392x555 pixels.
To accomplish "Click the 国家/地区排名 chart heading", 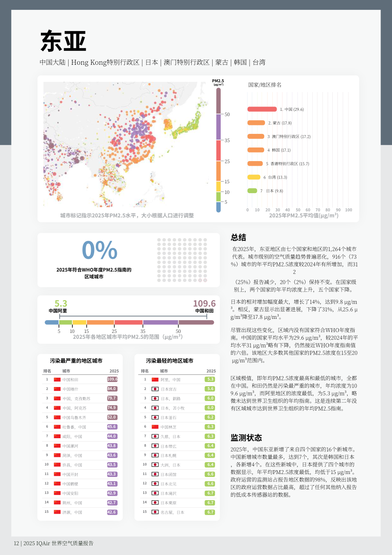I will (x=265, y=85).
